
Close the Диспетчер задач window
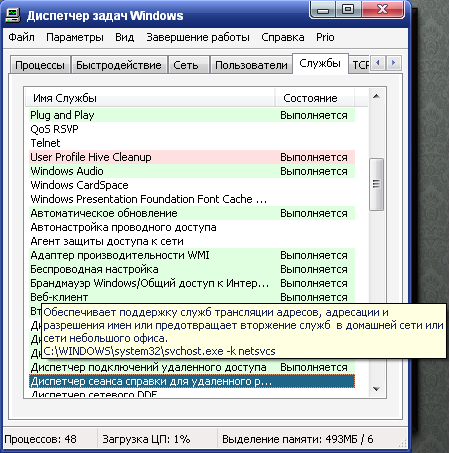pos(382,9)
